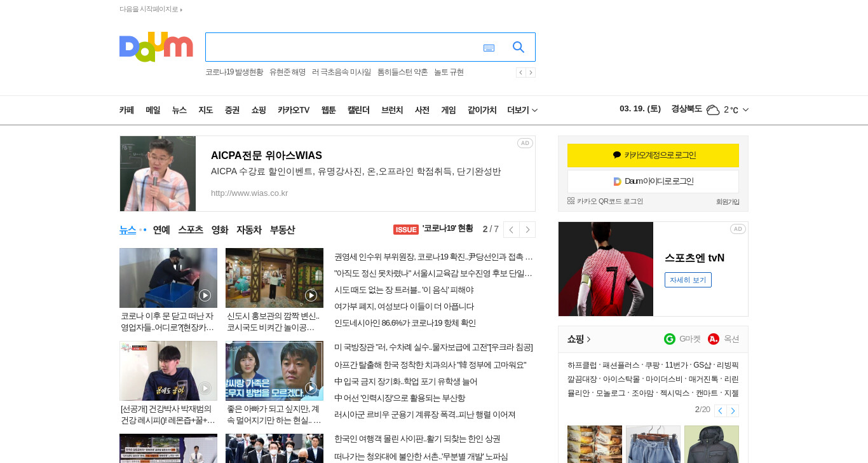Open the 하프클럽 shopping link
The height and width of the screenshot is (463, 868).
click(582, 365)
